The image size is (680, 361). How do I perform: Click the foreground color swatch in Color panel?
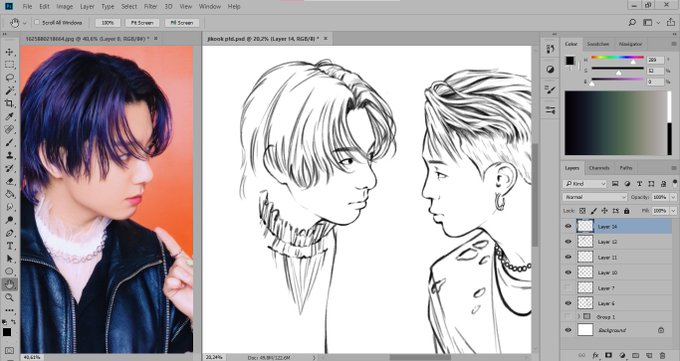pos(569,60)
